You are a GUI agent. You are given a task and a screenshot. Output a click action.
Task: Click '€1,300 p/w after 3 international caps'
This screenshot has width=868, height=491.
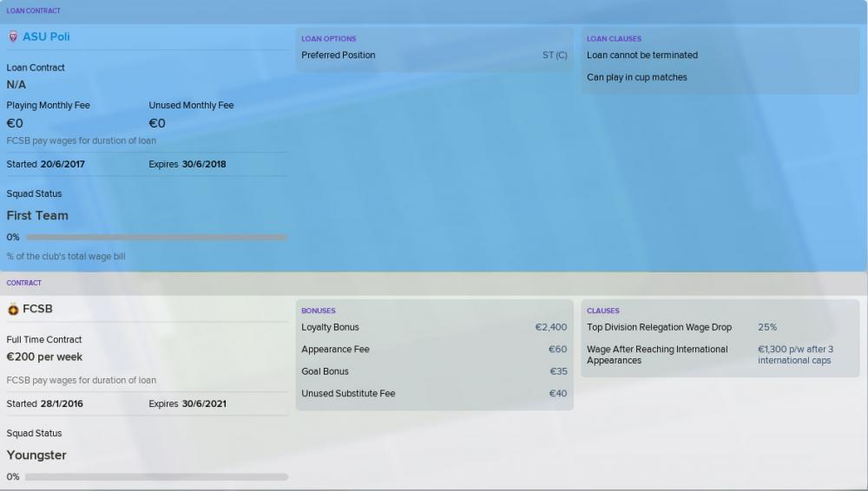(795, 355)
